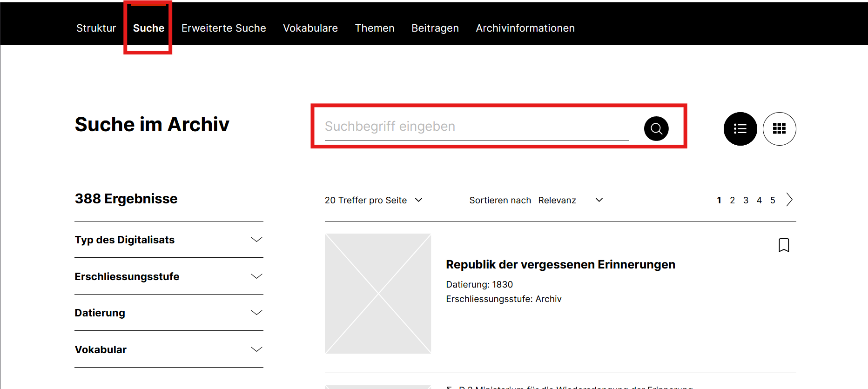Click the Suchbegriff eingeben search field
Image resolution: width=868 pixels, height=389 pixels.
[x=477, y=127]
